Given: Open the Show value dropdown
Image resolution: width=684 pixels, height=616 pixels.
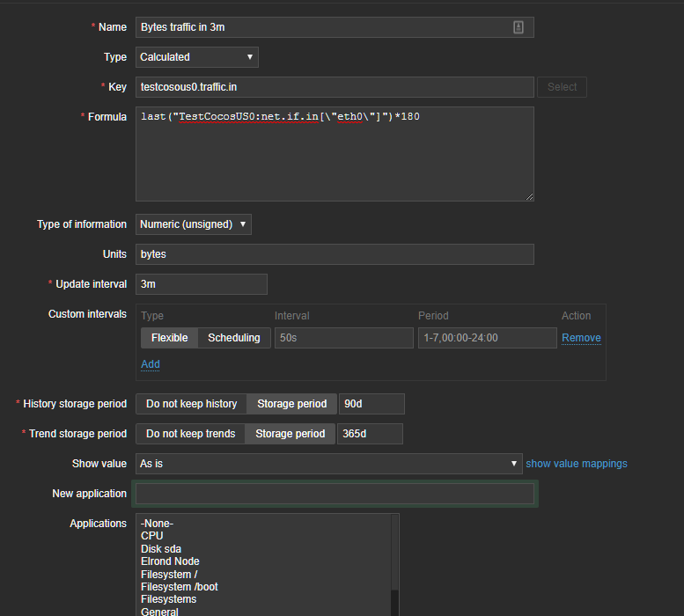Looking at the screenshot, I should point(329,464).
